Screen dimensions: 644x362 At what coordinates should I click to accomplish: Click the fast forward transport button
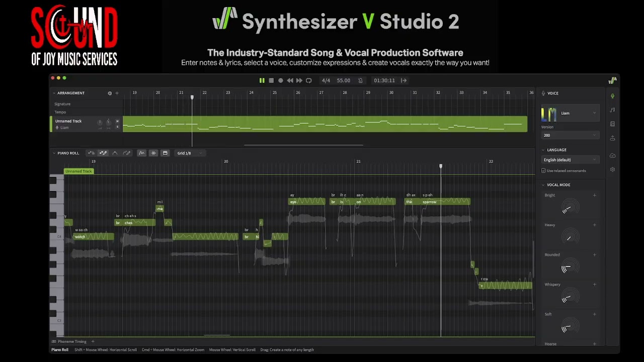click(x=299, y=80)
